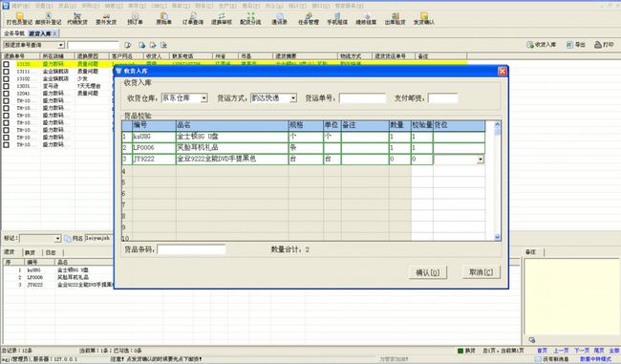Click 确认 button in dialog
Viewport: 621px width, 364px height.
[428, 272]
